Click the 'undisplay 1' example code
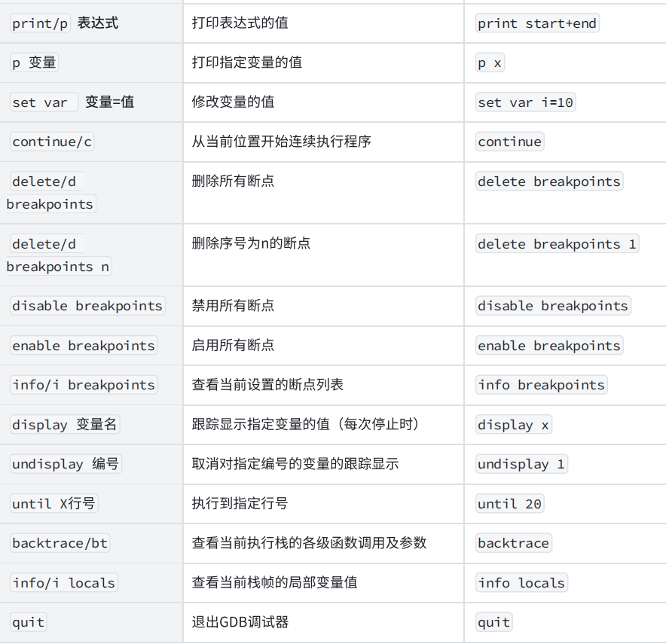The height and width of the screenshot is (644, 666). [521, 464]
